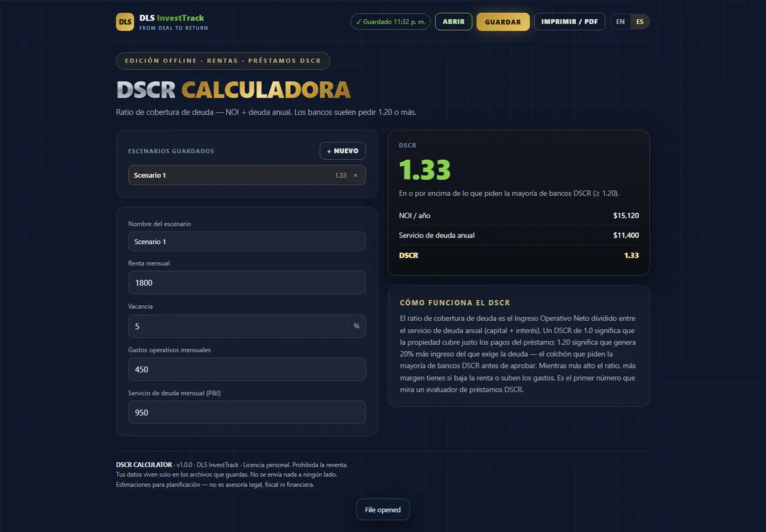The image size is (766, 532).
Task: Click the DSCR CALCULATOR footer text
Action: pyautogui.click(x=144, y=465)
